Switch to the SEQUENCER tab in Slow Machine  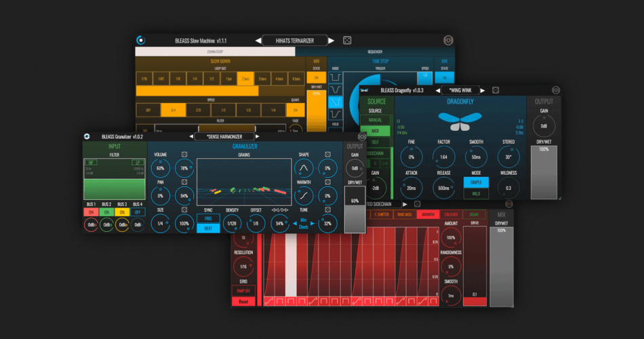374,52
